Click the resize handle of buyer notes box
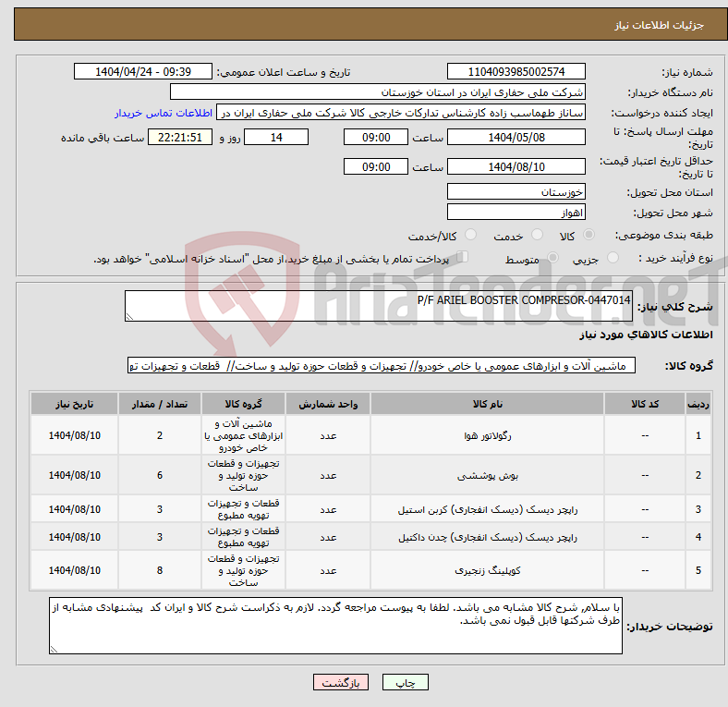728x707 pixels. tap(54, 650)
